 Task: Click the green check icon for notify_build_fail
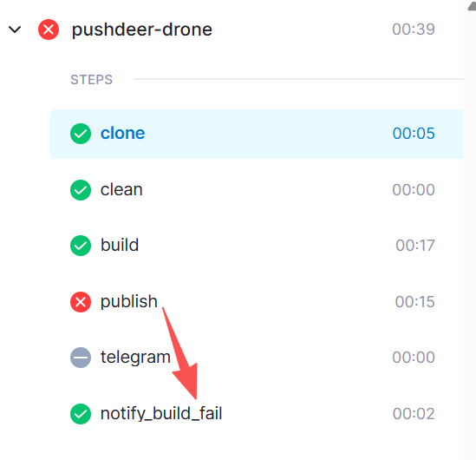[81, 414]
